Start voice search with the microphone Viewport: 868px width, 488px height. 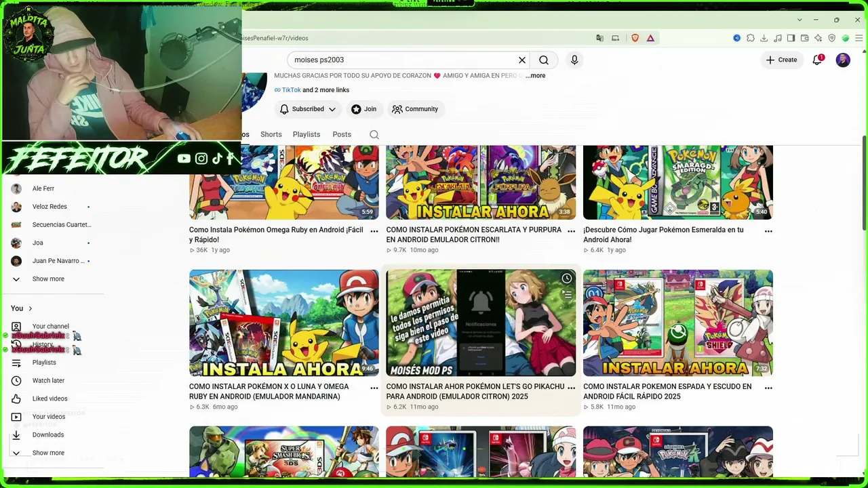coord(574,60)
